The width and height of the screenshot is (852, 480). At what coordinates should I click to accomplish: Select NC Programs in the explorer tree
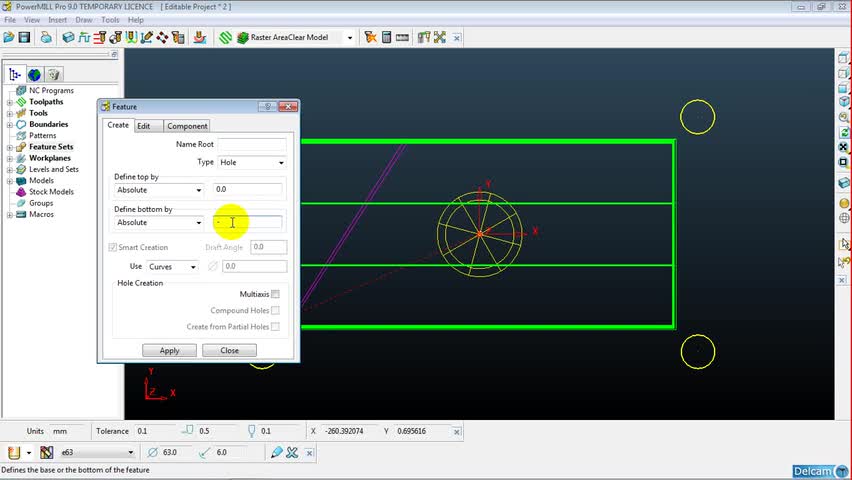pos(51,91)
